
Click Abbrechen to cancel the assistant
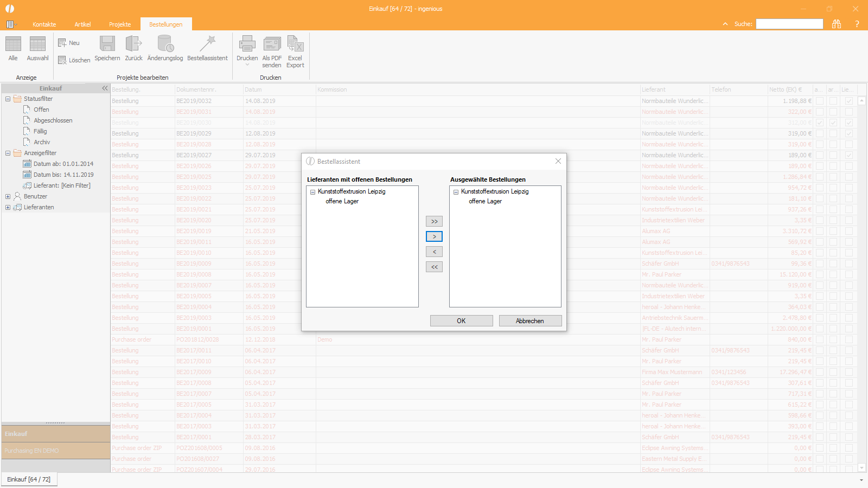pyautogui.click(x=530, y=321)
